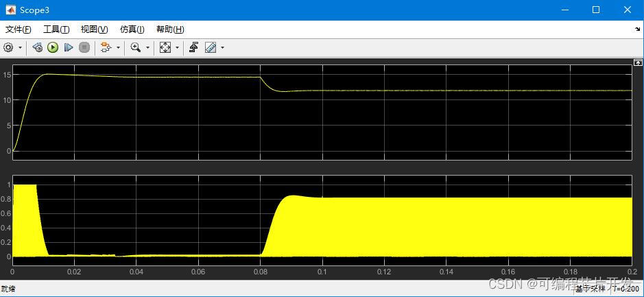Screen dimensions: 644x297
Task: Maximize axes using the top-right plot icon
Action: click(638, 62)
